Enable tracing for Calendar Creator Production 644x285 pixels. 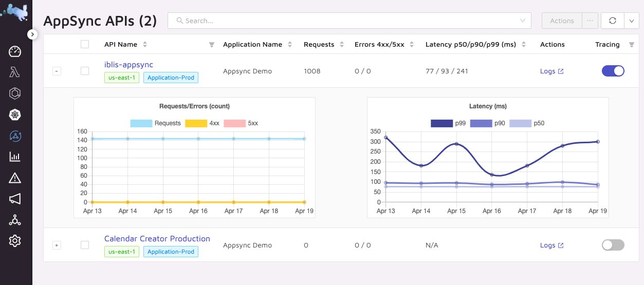click(613, 245)
